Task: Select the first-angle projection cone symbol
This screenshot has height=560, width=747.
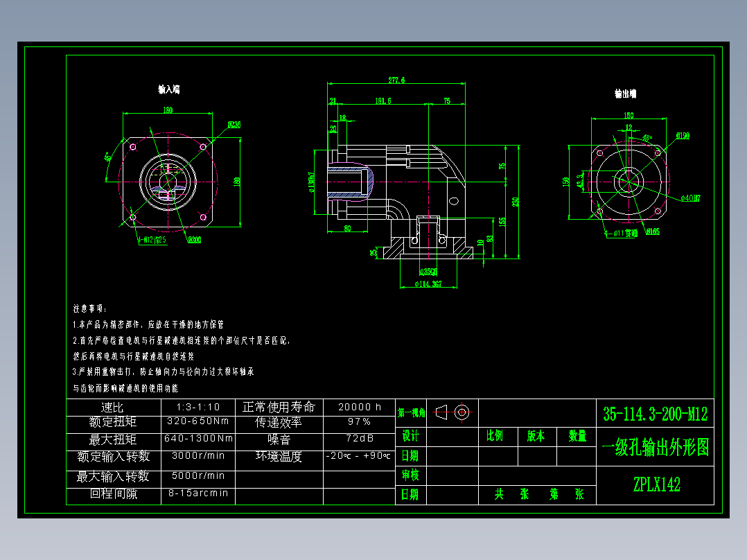Action: pyautogui.click(x=442, y=413)
